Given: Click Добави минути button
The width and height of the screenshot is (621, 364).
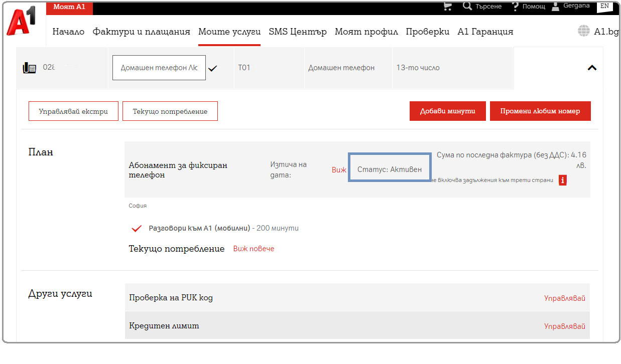Looking at the screenshot, I should tap(448, 111).
